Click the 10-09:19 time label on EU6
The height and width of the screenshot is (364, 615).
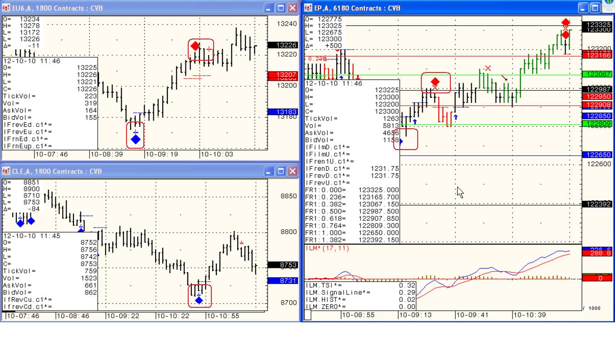point(162,155)
